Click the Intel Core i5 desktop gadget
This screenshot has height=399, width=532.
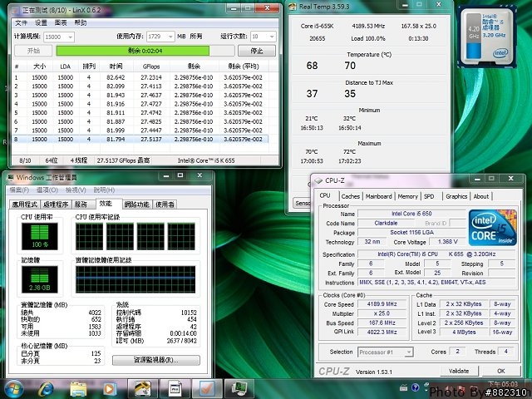486,37
